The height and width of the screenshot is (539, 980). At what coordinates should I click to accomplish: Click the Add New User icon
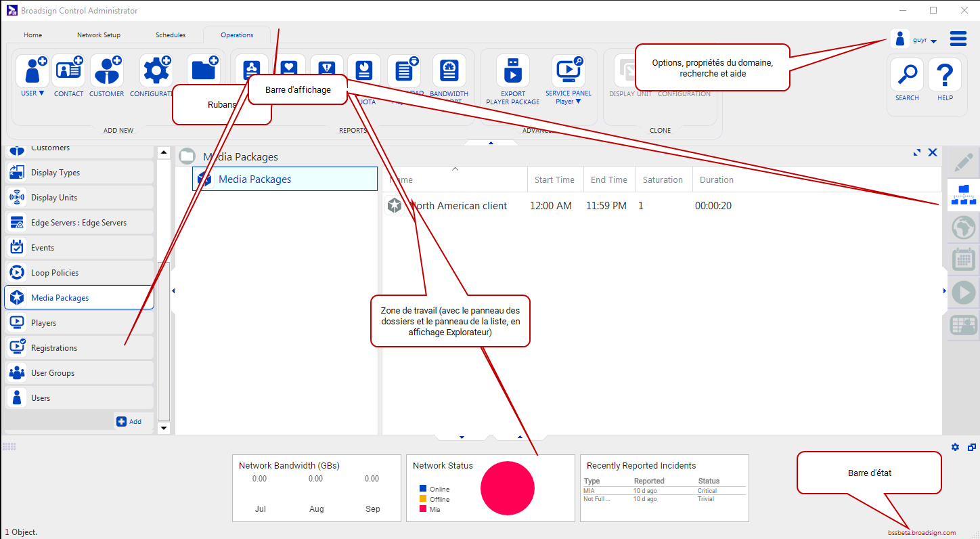[x=32, y=70]
